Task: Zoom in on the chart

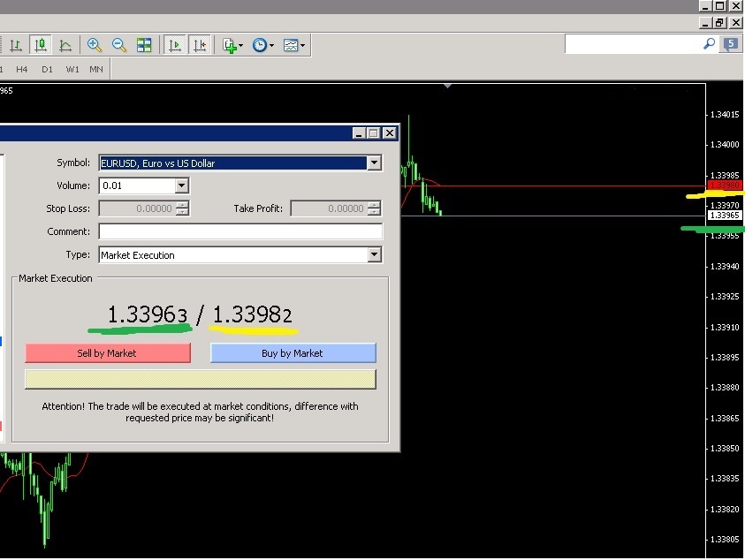Action: (94, 45)
